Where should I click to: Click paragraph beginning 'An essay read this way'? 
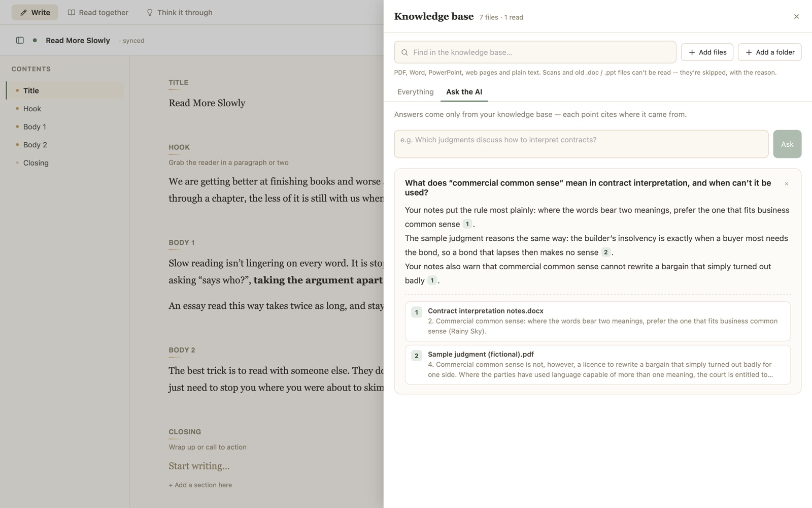tap(276, 306)
